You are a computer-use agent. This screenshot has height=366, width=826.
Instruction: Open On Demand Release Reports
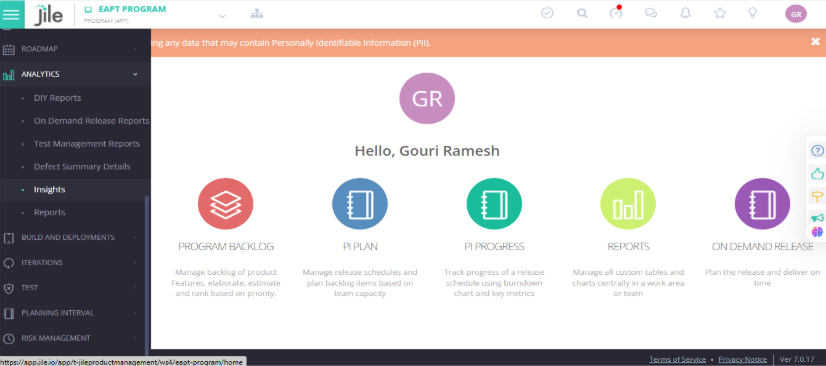click(x=92, y=121)
